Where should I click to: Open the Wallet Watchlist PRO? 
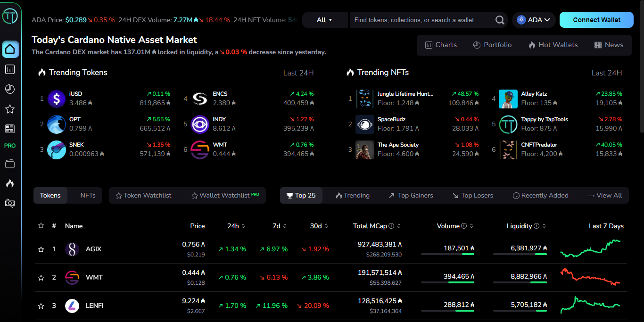click(225, 195)
